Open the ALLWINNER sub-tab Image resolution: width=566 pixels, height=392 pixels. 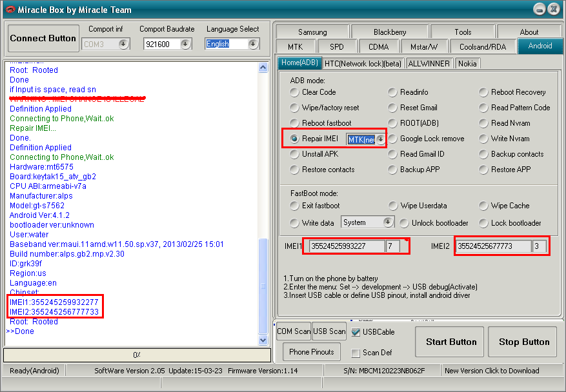click(x=429, y=64)
